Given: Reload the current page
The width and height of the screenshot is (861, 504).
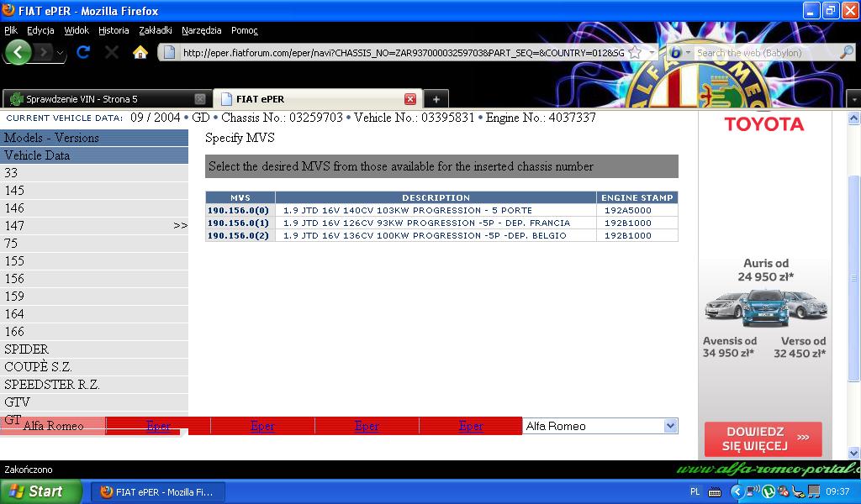Looking at the screenshot, I should pos(83,53).
